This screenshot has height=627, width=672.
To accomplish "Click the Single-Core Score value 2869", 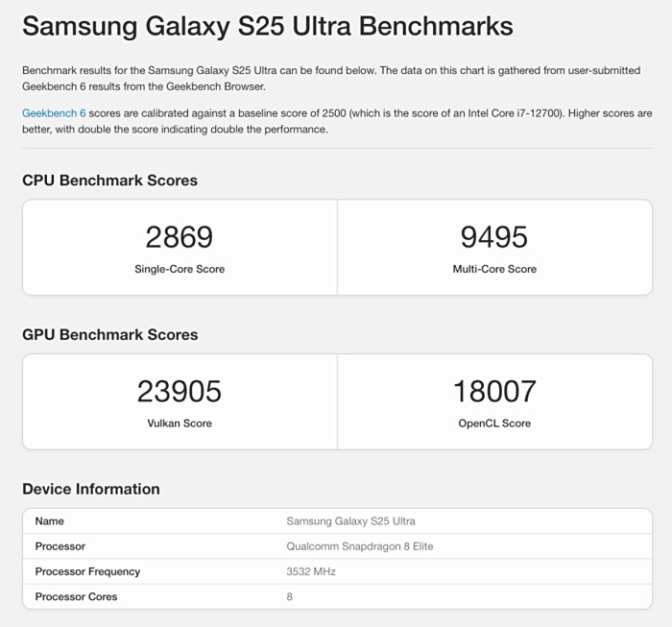I will click(x=180, y=237).
